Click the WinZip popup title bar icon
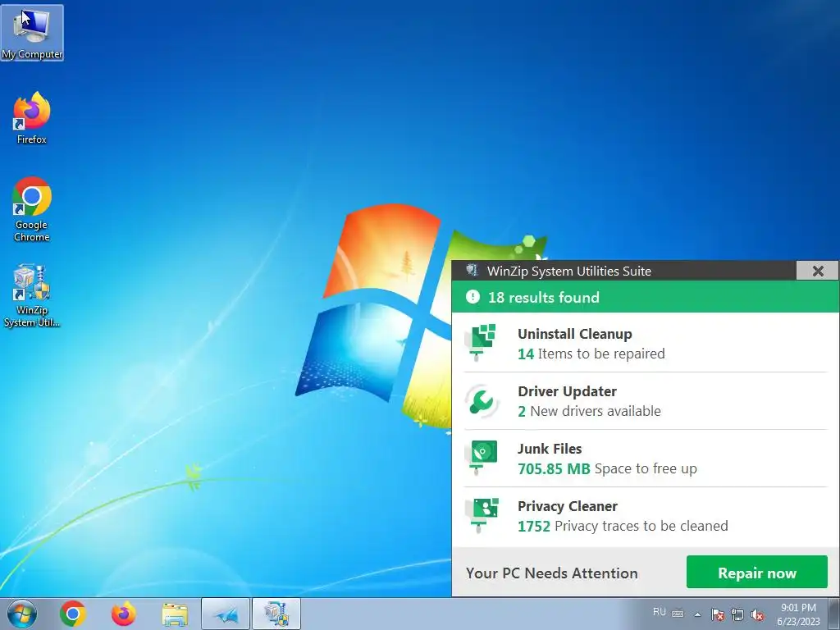Viewport: 840px width, 630px height. pyautogui.click(x=472, y=270)
